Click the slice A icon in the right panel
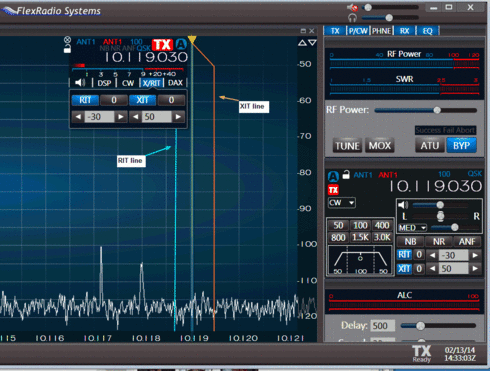 click(x=333, y=176)
